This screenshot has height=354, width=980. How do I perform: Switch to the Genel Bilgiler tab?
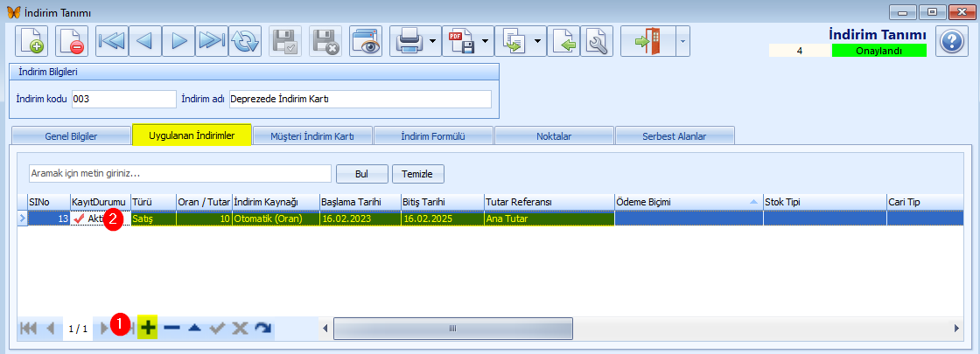(x=71, y=136)
